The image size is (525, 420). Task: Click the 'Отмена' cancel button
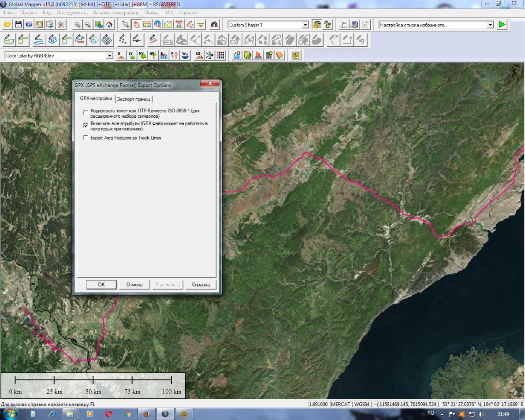(134, 285)
